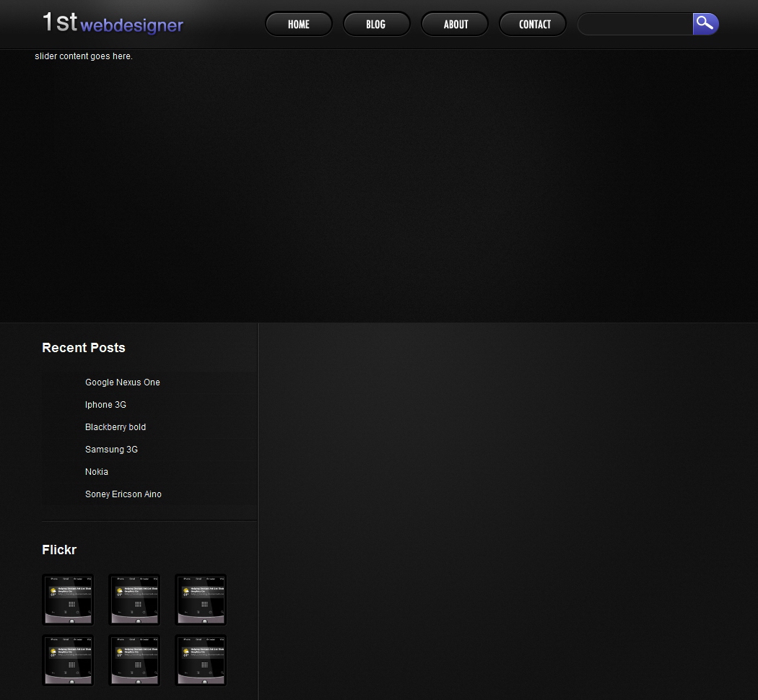Open top-right Flickr thumbnail
Image resolution: width=758 pixels, height=700 pixels.
click(201, 600)
